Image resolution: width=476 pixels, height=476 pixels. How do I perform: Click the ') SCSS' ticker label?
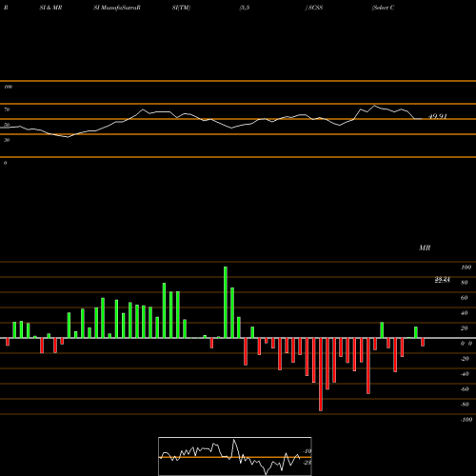point(314,8)
